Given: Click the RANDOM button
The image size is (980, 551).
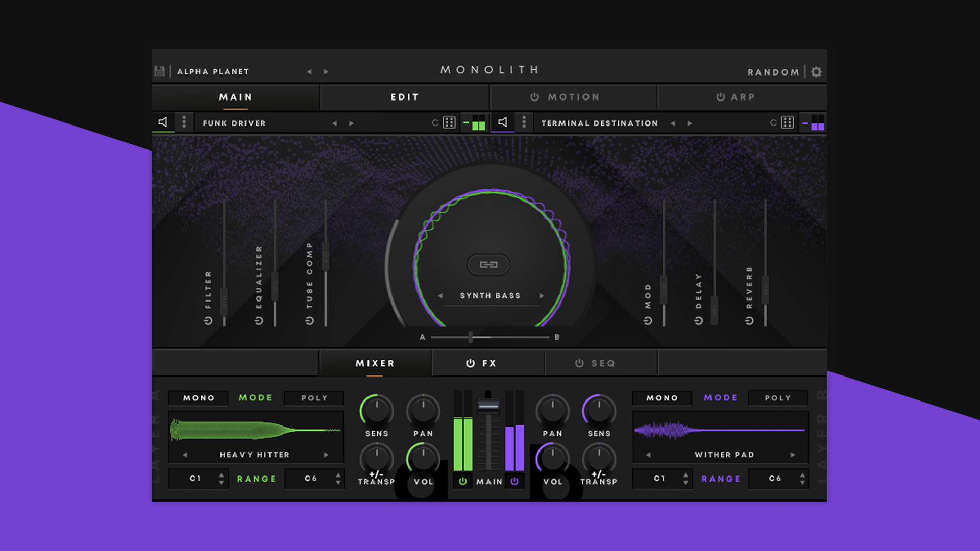Looking at the screenshot, I should click(x=773, y=72).
